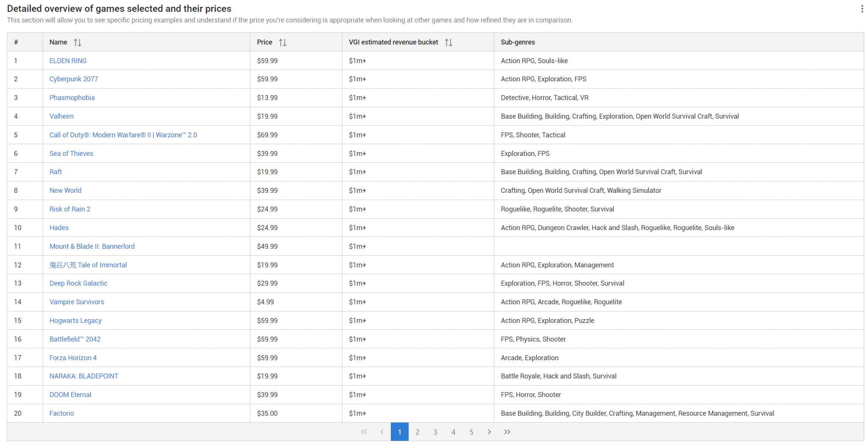
Task: Click the Name column header label
Action: pyautogui.click(x=58, y=42)
